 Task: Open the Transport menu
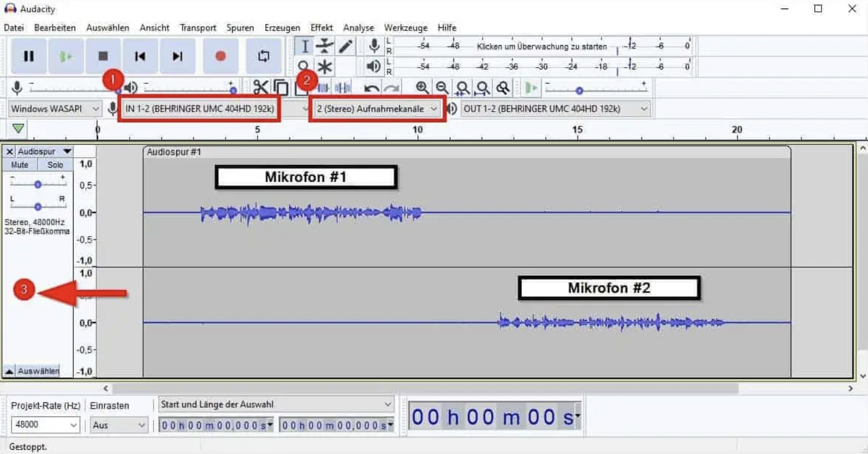click(x=198, y=28)
